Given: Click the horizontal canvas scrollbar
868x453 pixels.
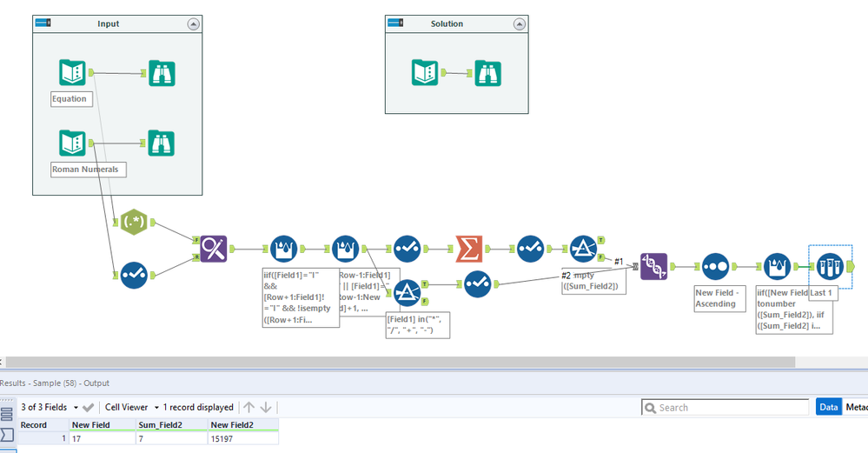Looking at the screenshot, I should 401,363.
